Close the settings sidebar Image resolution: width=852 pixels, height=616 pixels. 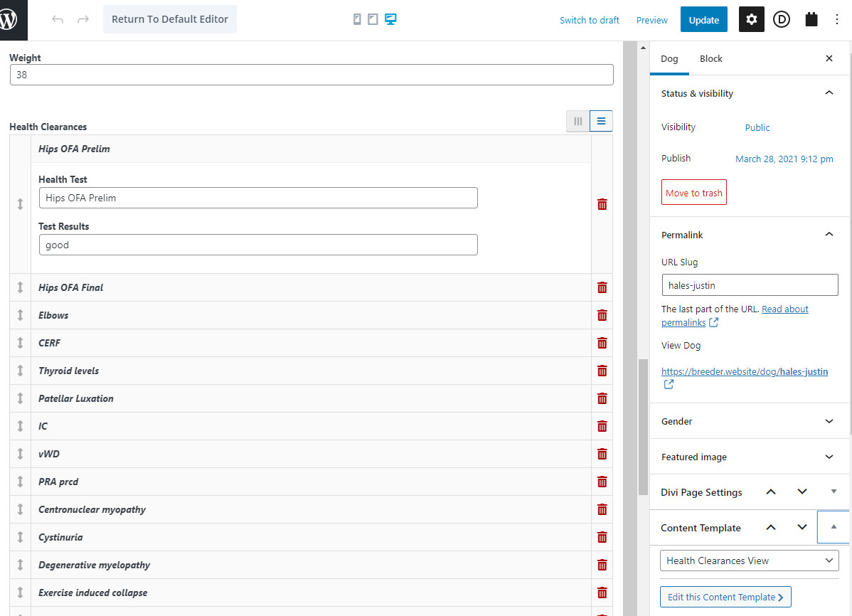coord(829,58)
